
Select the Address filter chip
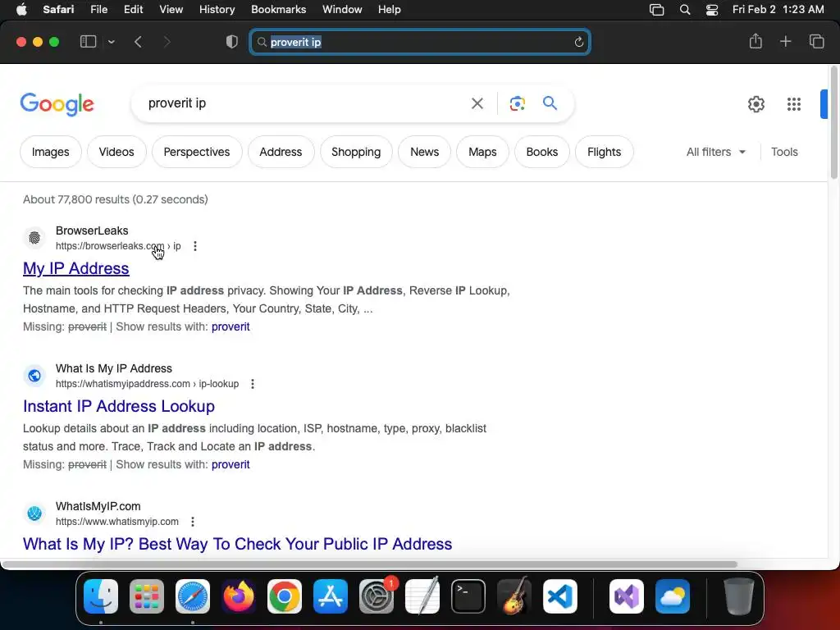pyautogui.click(x=281, y=152)
